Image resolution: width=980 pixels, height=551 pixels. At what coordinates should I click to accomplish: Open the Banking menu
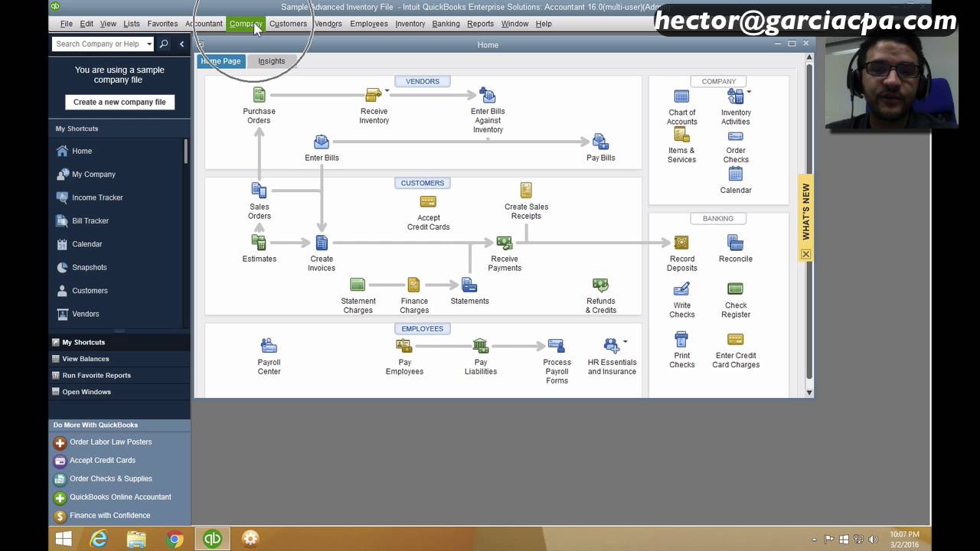(446, 24)
